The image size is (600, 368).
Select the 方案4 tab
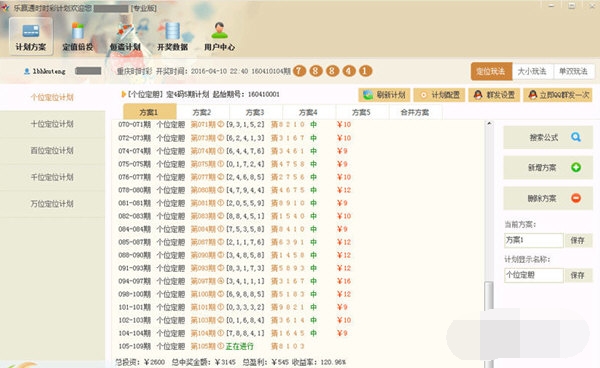point(309,112)
